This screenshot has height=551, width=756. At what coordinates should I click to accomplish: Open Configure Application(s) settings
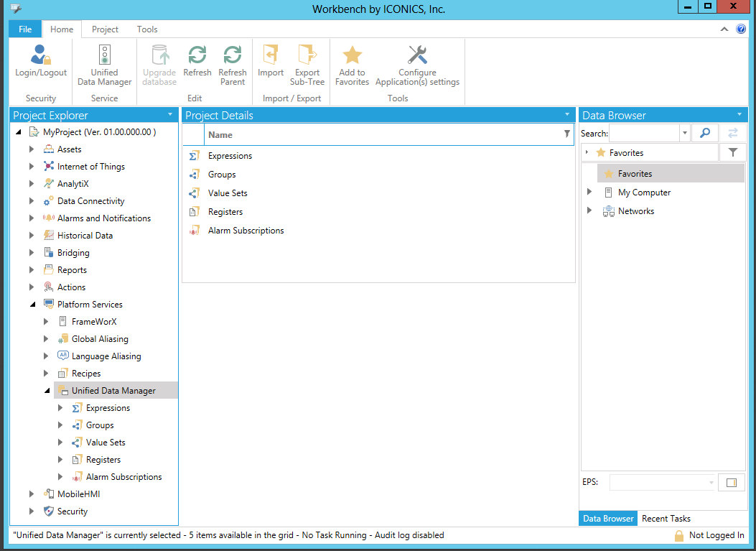tap(417, 56)
